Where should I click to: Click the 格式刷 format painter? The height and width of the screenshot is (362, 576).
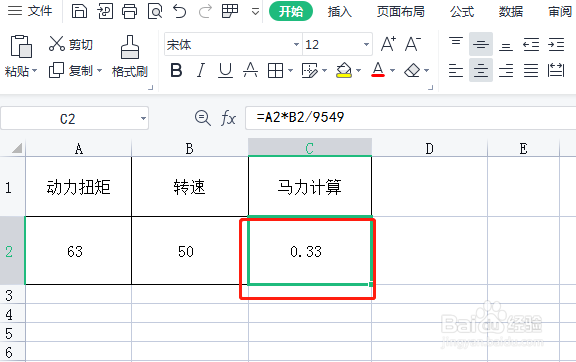130,56
